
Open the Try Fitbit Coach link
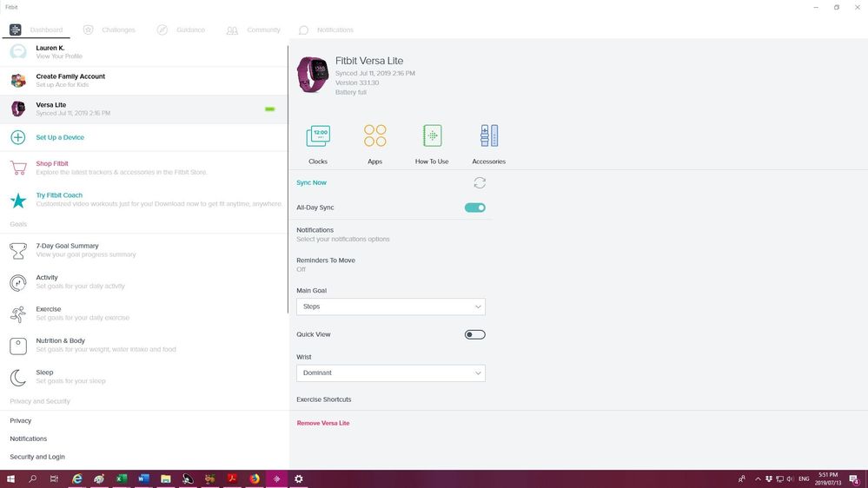point(59,195)
